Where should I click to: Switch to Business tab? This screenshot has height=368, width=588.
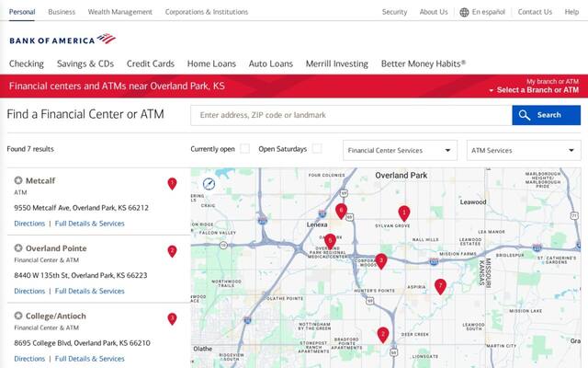point(62,12)
